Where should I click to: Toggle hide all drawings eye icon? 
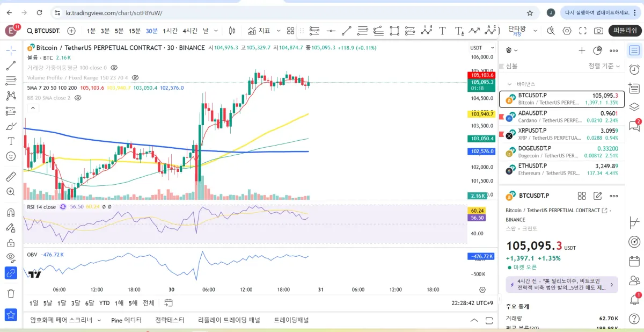11,258
